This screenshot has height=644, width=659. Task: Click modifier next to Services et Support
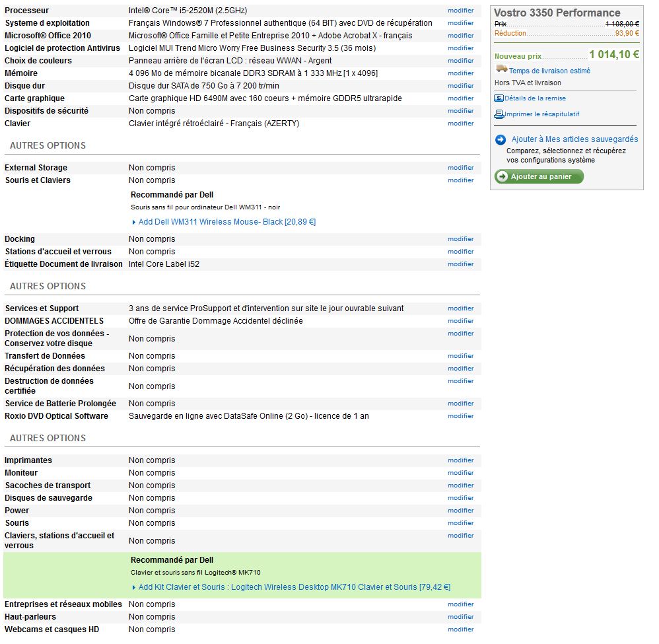point(460,308)
